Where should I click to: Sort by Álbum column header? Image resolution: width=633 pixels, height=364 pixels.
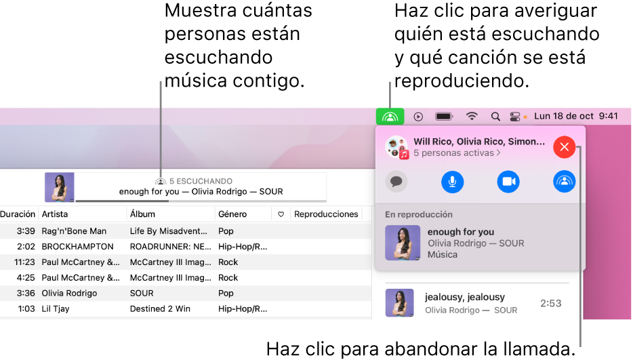[142, 214]
